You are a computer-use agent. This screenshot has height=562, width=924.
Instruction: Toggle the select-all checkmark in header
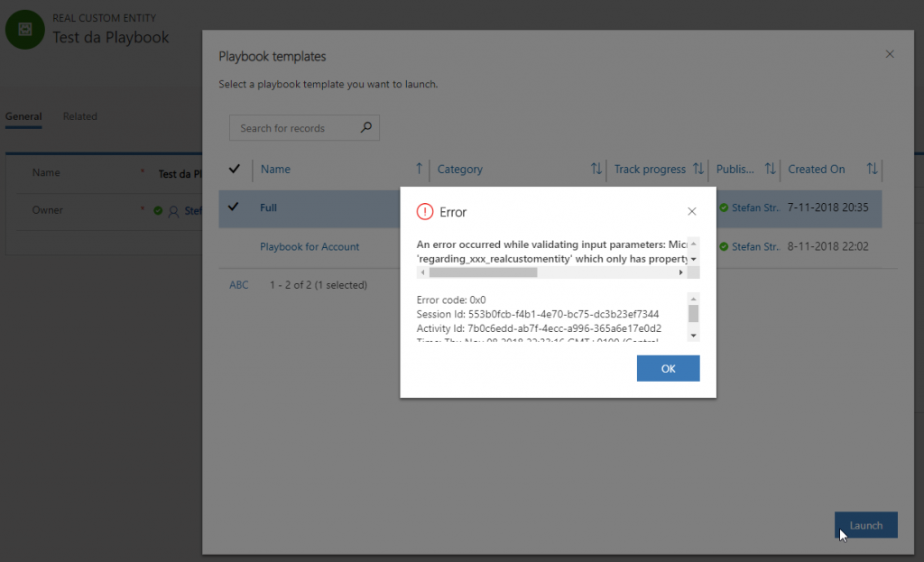pyautogui.click(x=235, y=169)
